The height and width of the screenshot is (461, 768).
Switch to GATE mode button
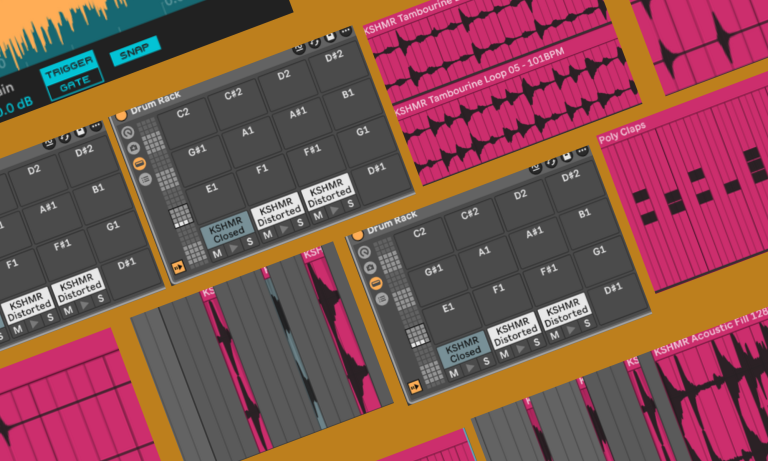(x=75, y=84)
